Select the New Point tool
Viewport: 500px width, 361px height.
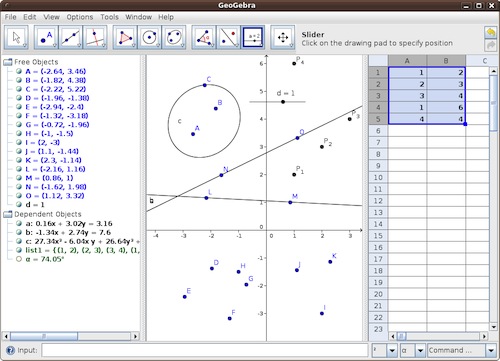pyautogui.click(x=46, y=37)
